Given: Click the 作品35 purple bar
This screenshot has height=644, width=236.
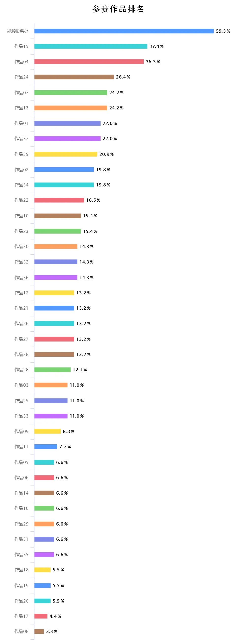Looking at the screenshot, I should coord(44,554).
